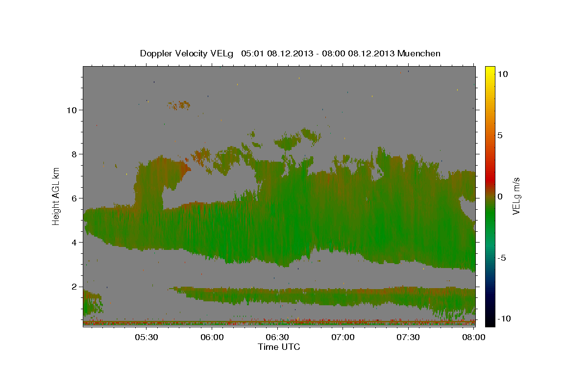This screenshot has width=588, height=392.
Task: Click the 08:00 time tick label
Action: (473, 338)
